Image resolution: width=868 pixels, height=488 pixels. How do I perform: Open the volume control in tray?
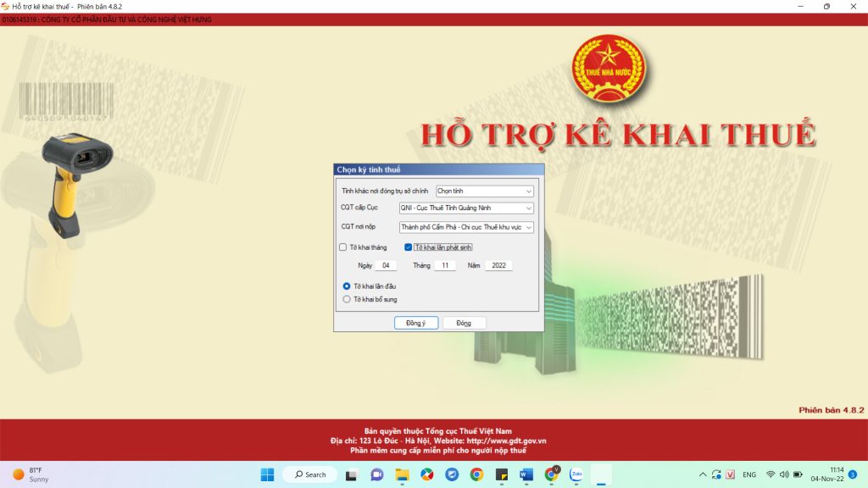pos(784,474)
